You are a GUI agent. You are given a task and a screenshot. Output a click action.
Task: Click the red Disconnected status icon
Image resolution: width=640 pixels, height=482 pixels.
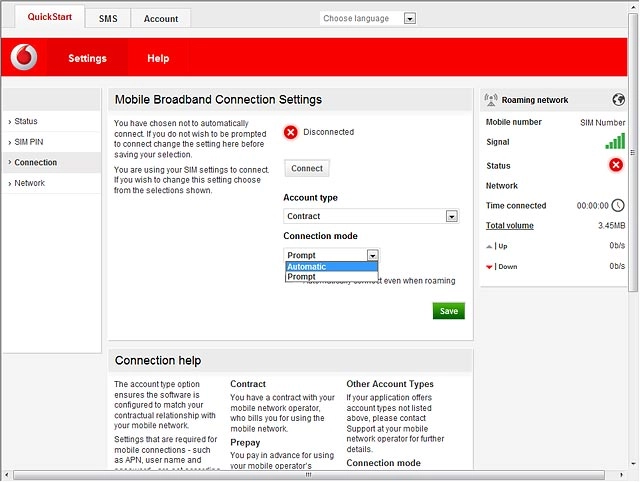291,132
